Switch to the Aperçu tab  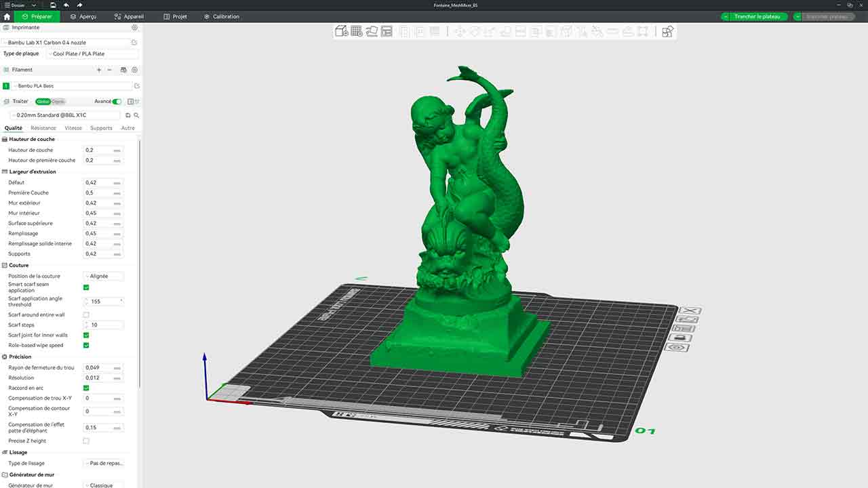82,16
